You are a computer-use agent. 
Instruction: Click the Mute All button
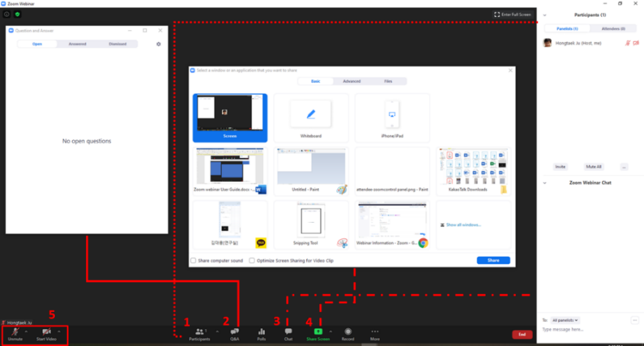coord(593,167)
